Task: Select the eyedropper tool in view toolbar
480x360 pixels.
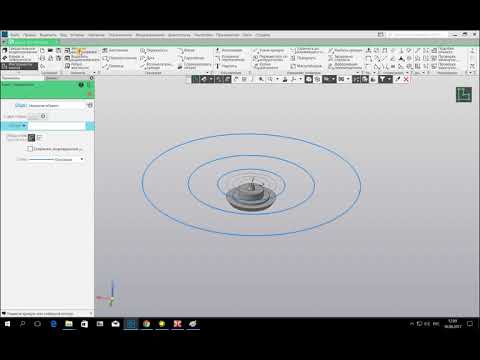Action: [398, 79]
